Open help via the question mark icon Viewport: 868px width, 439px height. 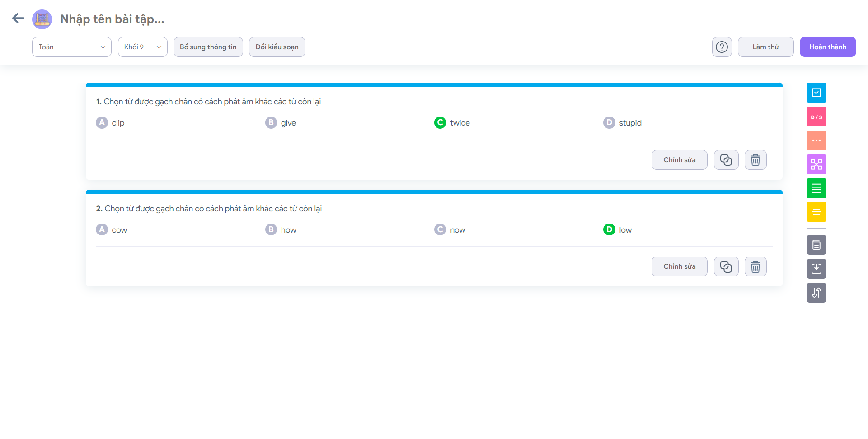pyautogui.click(x=722, y=47)
